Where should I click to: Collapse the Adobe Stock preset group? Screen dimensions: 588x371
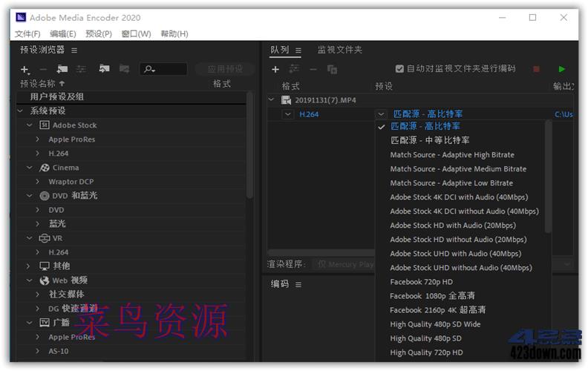30,125
